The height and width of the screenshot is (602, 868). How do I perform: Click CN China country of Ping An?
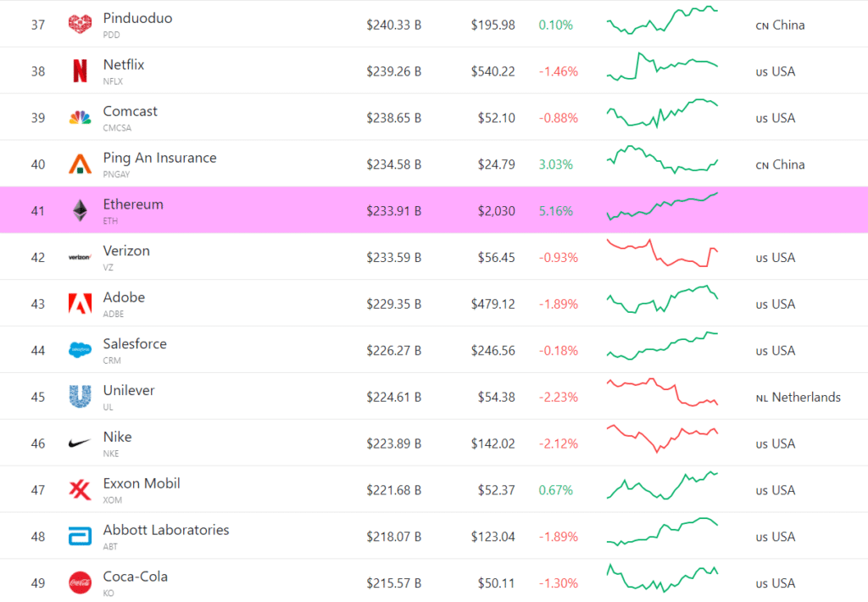(x=780, y=164)
